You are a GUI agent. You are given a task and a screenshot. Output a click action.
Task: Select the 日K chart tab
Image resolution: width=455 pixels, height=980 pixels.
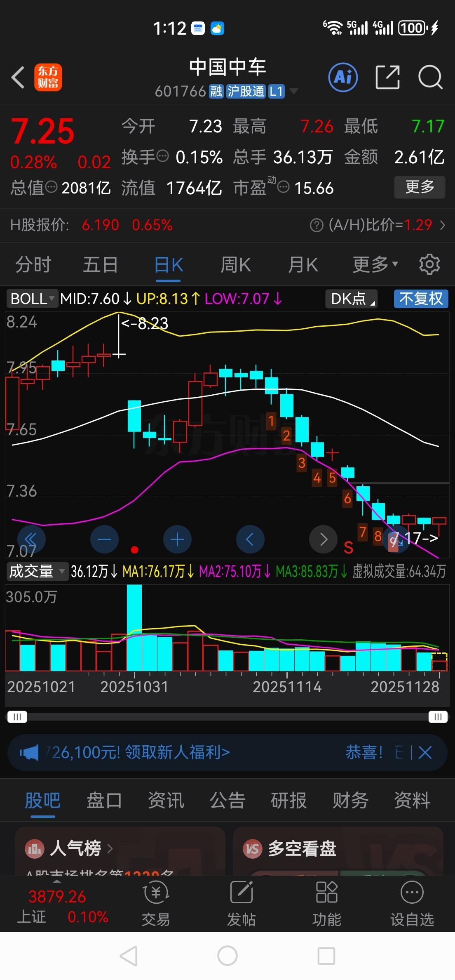(x=169, y=264)
